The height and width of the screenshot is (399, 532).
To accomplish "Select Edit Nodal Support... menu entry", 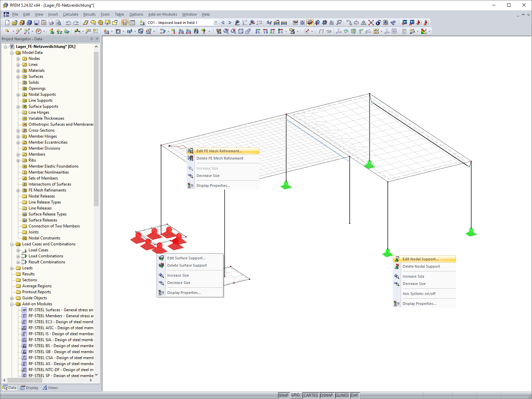I will [424, 259].
